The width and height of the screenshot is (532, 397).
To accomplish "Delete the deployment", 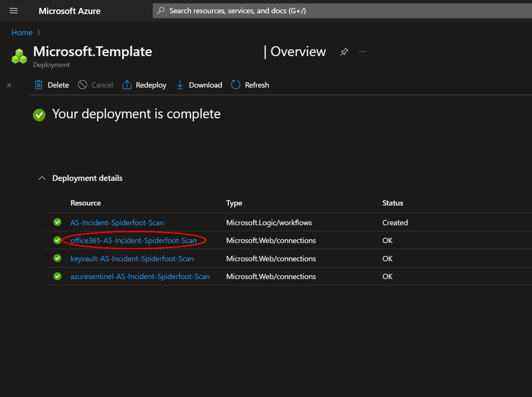I will coord(52,85).
